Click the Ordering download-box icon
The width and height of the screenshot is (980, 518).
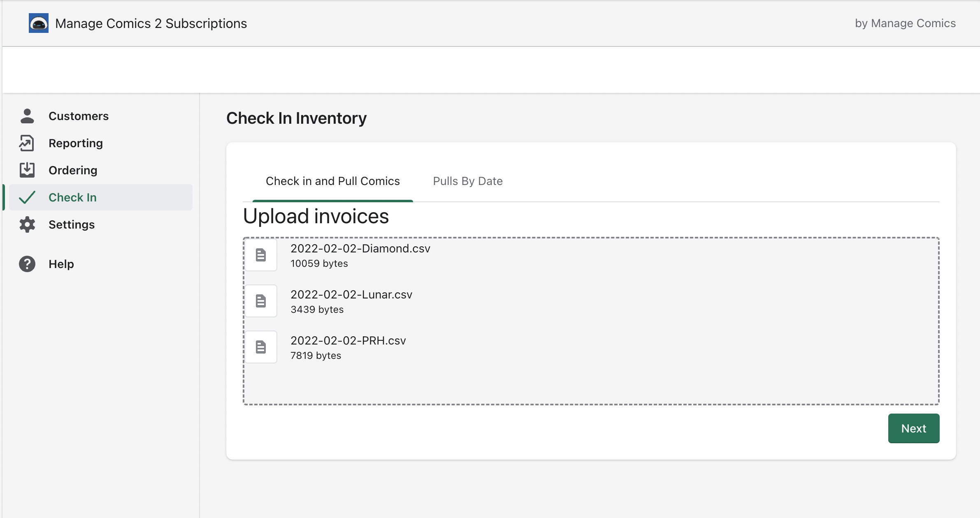pos(27,170)
